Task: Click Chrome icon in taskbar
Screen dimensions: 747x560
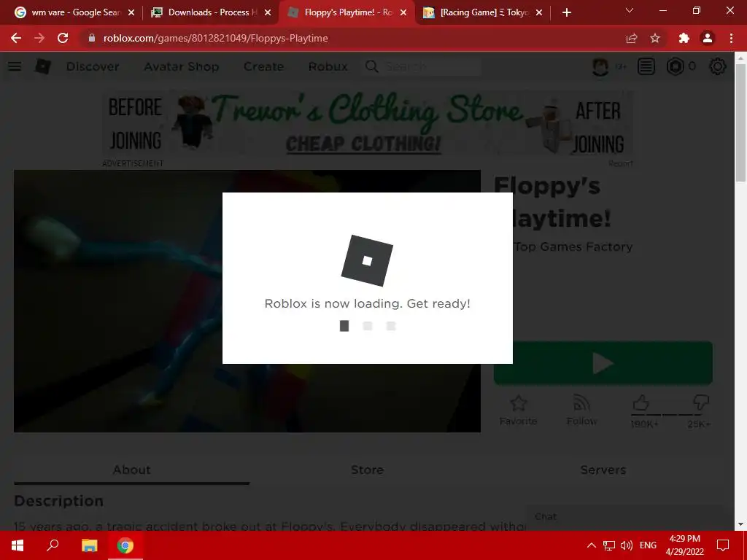Action: [x=125, y=545]
